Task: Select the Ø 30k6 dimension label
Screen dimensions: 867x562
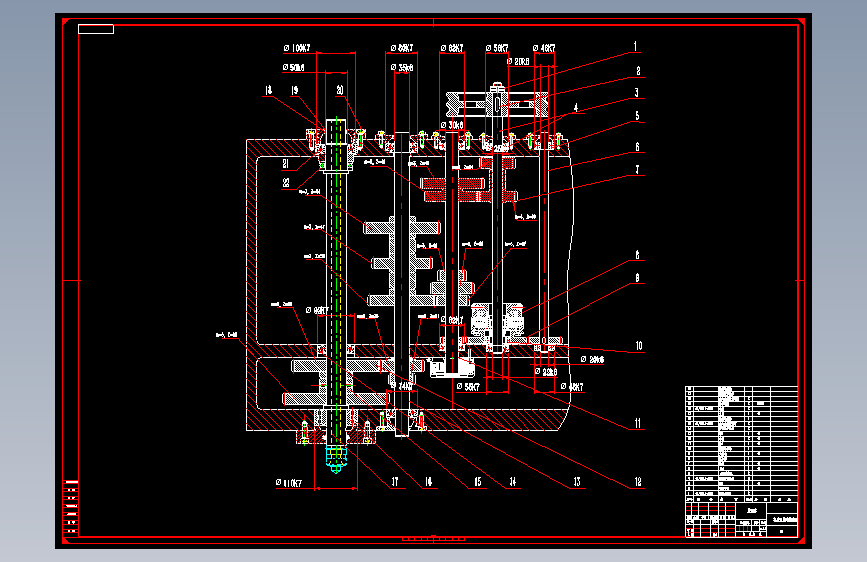Action: 452,125
